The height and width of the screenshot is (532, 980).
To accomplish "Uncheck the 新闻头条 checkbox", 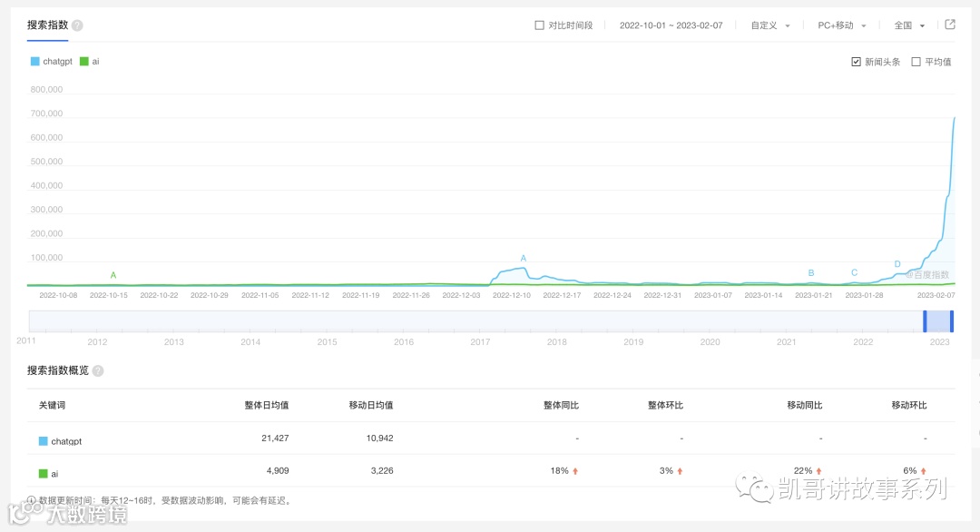I will (x=857, y=61).
